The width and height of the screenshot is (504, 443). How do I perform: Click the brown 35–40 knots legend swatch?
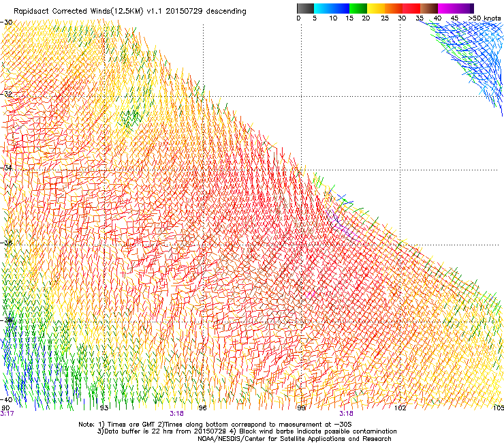[x=429, y=8]
